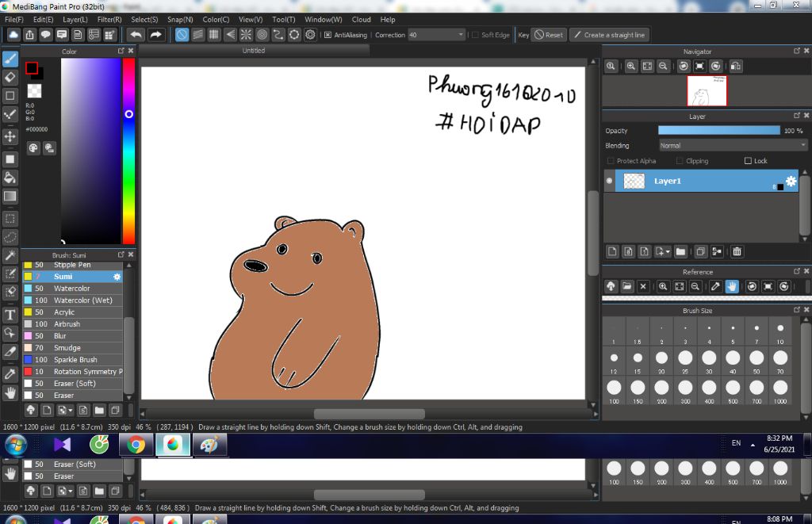
Task: Click the Navigator canvas thumbnail
Action: tap(707, 90)
